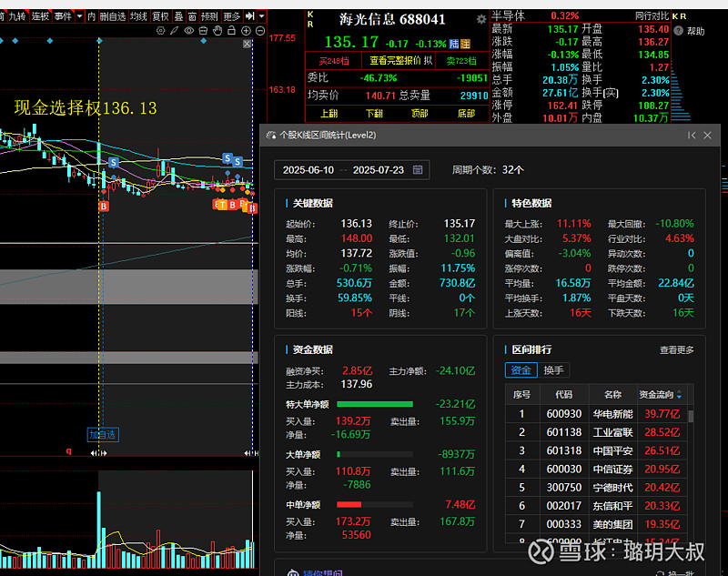This screenshot has width=728, height=576.
Task: Click the 区间排行 table scrollbar thumb
Action: point(691,416)
